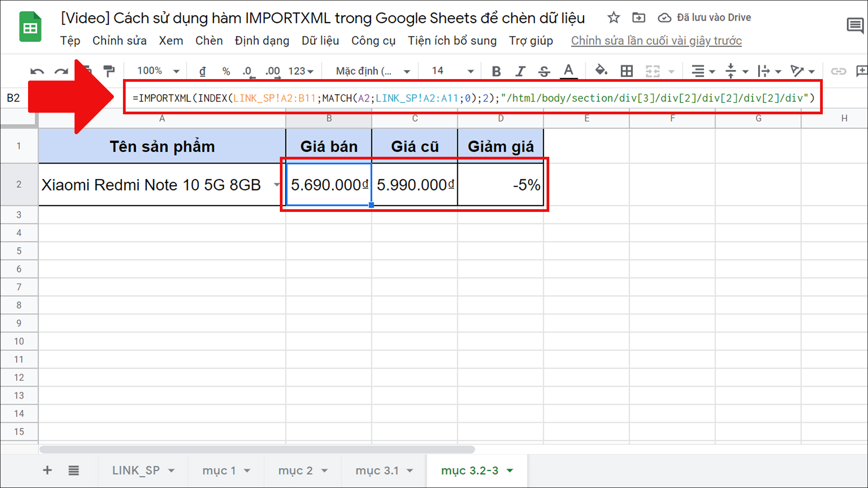Open more number formats 123 dropdown
The image size is (868, 488).
301,71
